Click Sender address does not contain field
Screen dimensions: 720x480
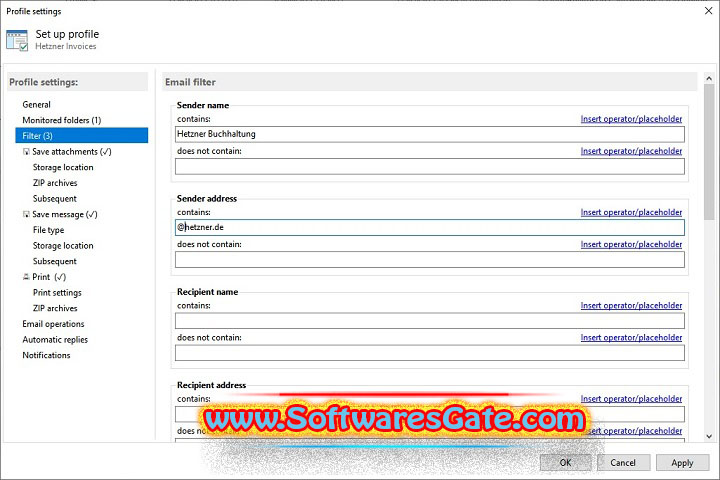(430, 260)
